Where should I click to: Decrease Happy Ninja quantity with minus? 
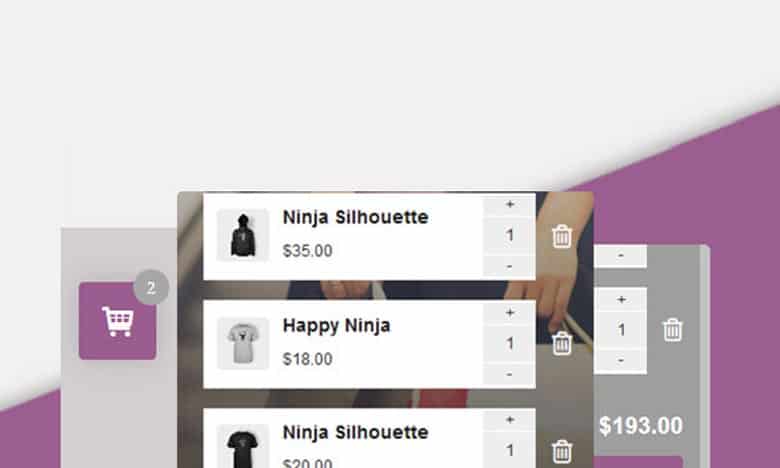point(509,374)
